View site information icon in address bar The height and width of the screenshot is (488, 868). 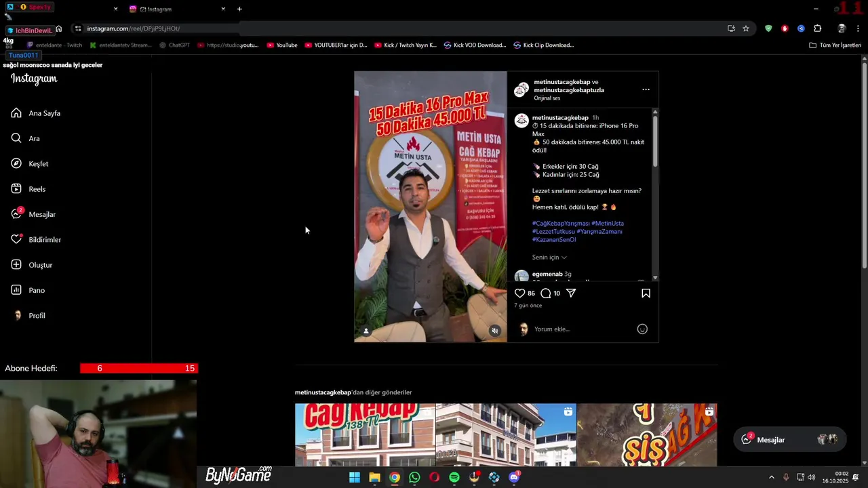pos(78,28)
